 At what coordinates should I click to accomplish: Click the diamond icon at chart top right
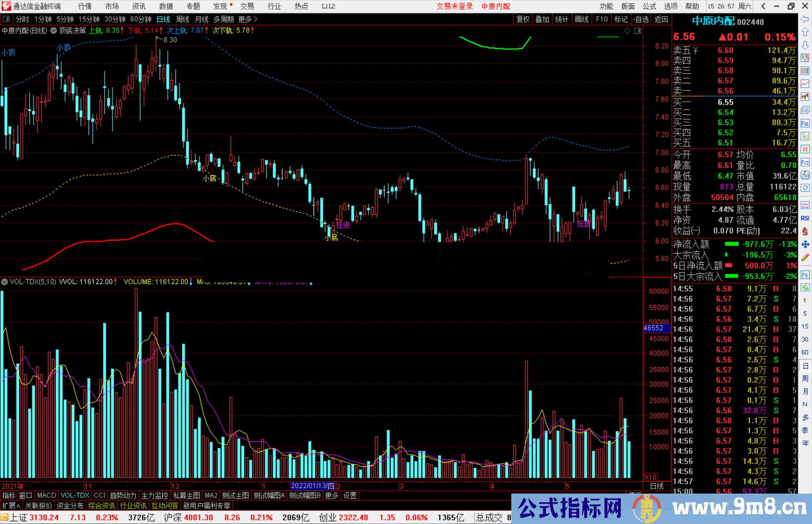(627, 31)
